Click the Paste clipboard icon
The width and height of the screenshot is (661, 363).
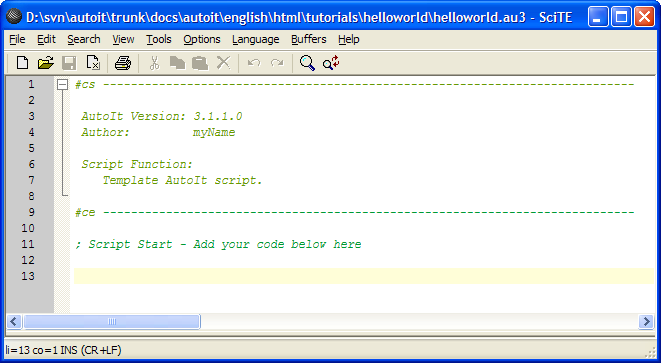tap(200, 63)
